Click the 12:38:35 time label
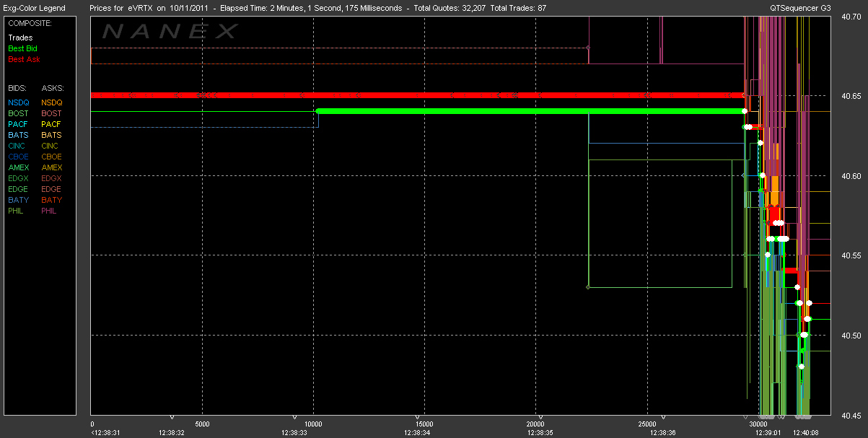868x438 pixels. (540, 432)
